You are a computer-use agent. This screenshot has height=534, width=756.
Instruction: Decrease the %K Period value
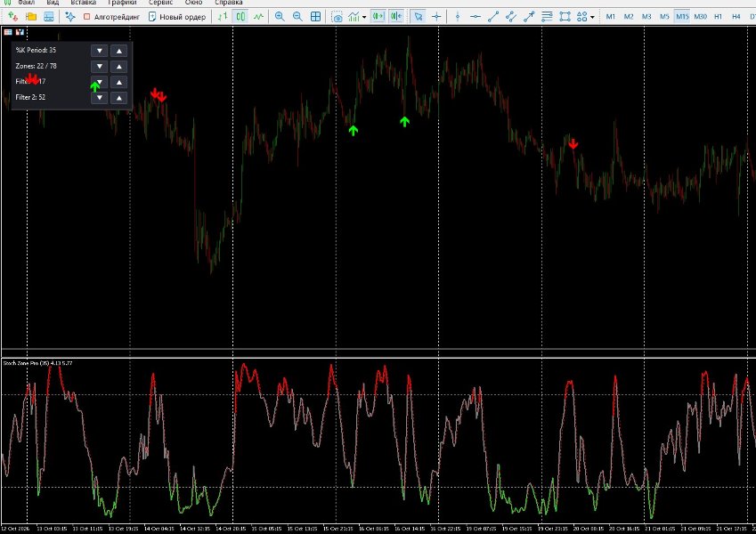point(100,51)
